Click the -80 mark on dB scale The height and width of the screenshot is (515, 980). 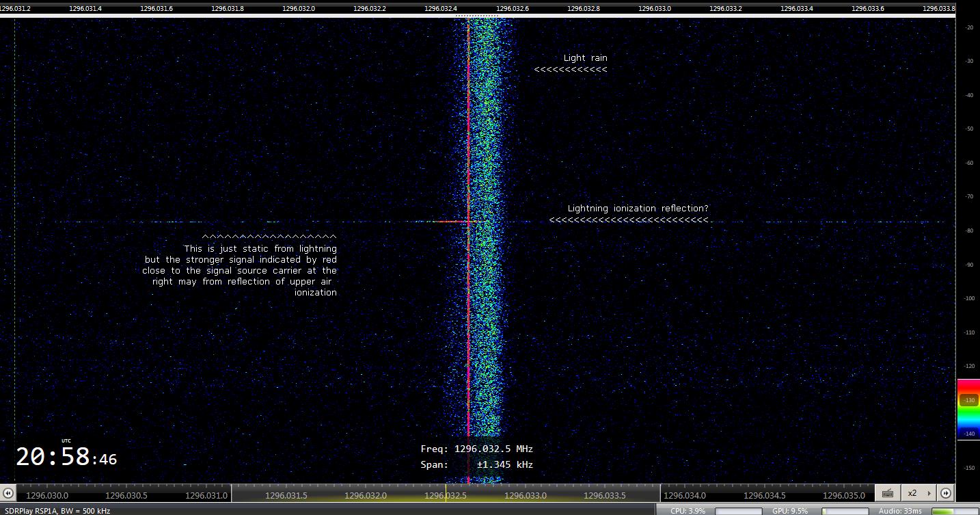[969, 230]
